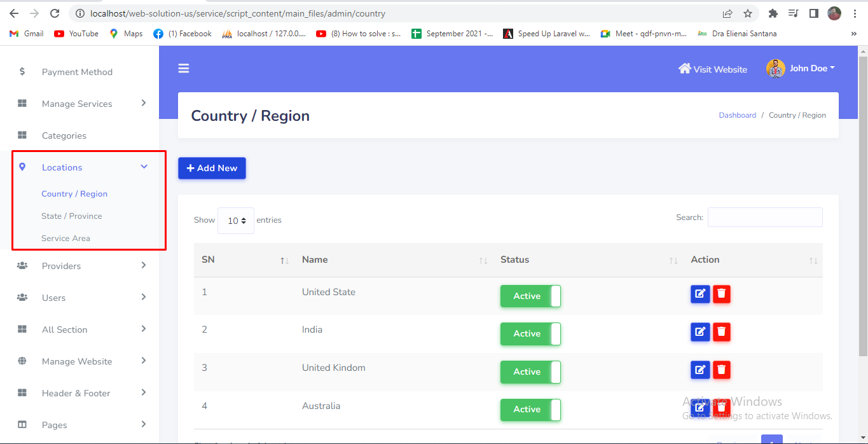Toggle Active status for United State
The width and height of the screenshot is (868, 444).
[x=530, y=296]
